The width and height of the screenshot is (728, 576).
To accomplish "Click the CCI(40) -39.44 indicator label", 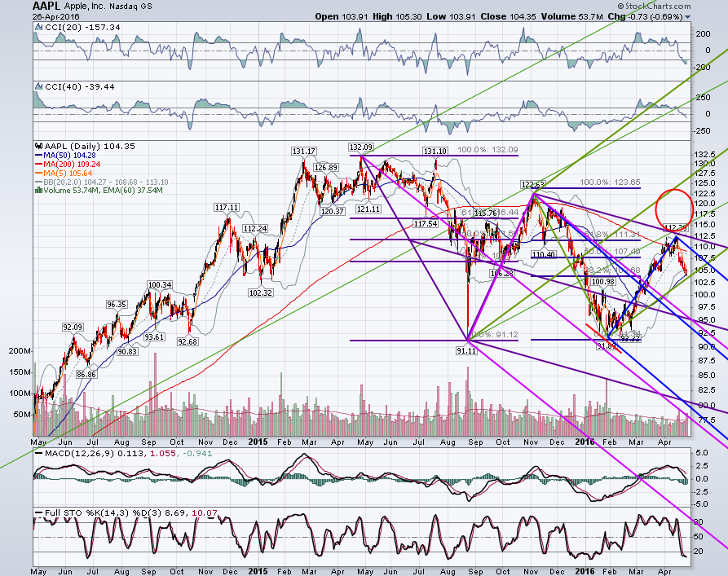I will 80,87.
